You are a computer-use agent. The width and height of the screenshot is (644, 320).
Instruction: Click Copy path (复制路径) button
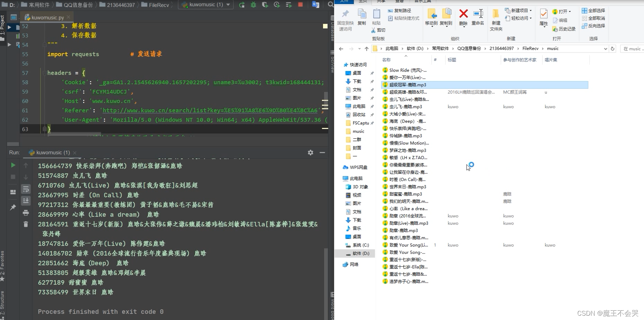pyautogui.click(x=400, y=11)
